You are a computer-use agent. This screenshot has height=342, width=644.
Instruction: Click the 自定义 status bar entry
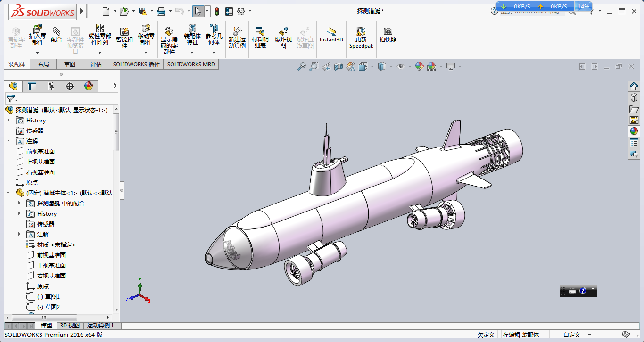[x=571, y=335]
